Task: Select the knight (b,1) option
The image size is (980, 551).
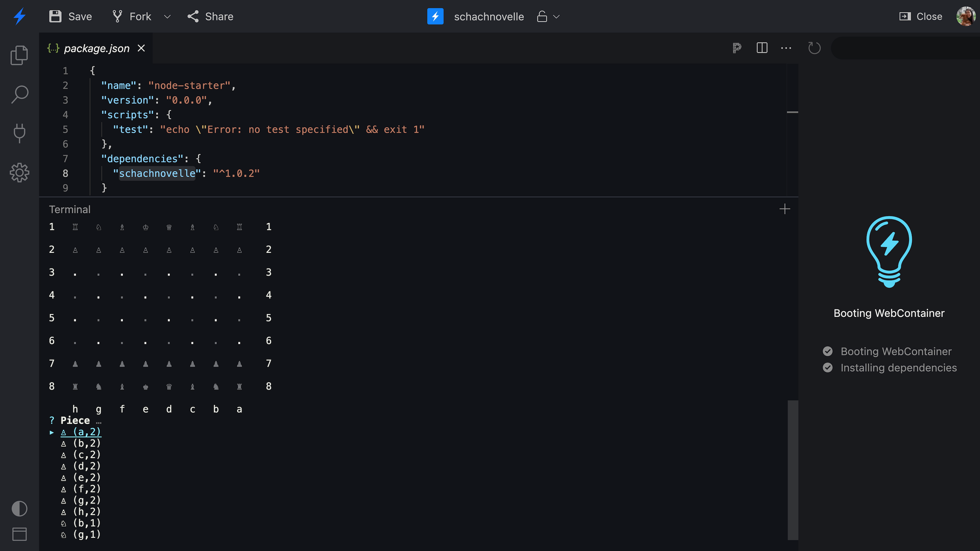Action: click(x=81, y=523)
